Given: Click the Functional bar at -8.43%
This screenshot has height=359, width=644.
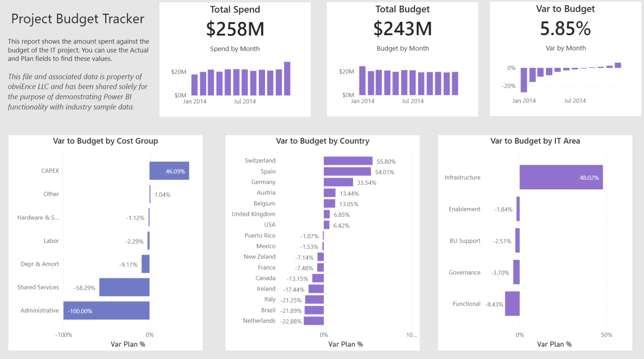Looking at the screenshot, I should tap(512, 304).
